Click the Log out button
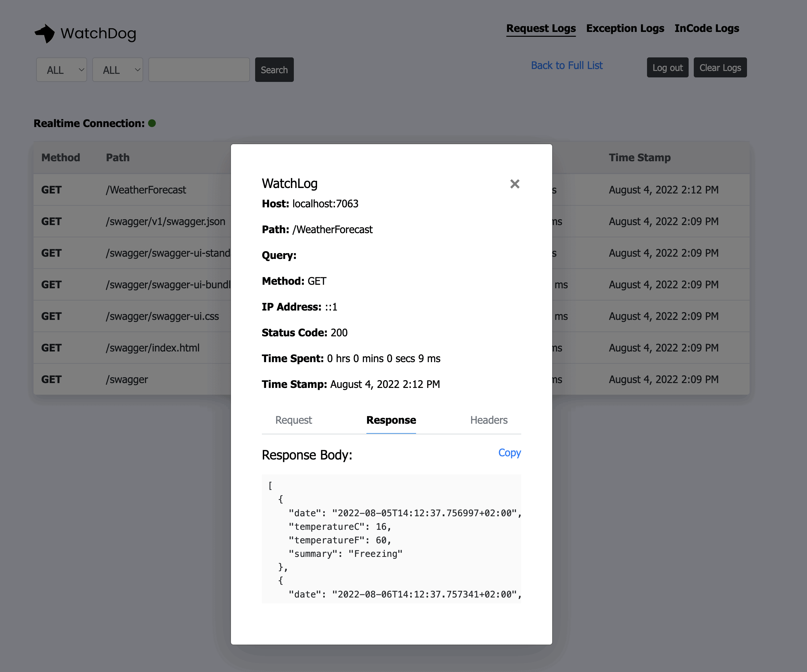Viewport: 807px width, 672px height. 668,68
